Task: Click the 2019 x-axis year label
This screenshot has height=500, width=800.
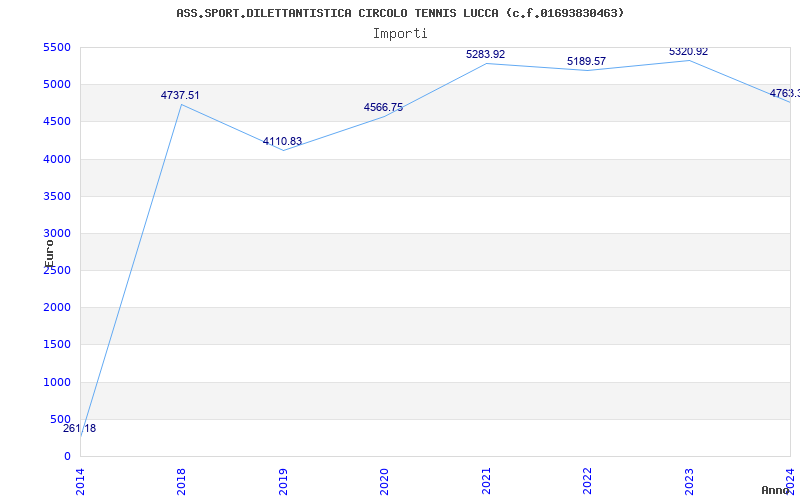Action: pyautogui.click(x=283, y=481)
